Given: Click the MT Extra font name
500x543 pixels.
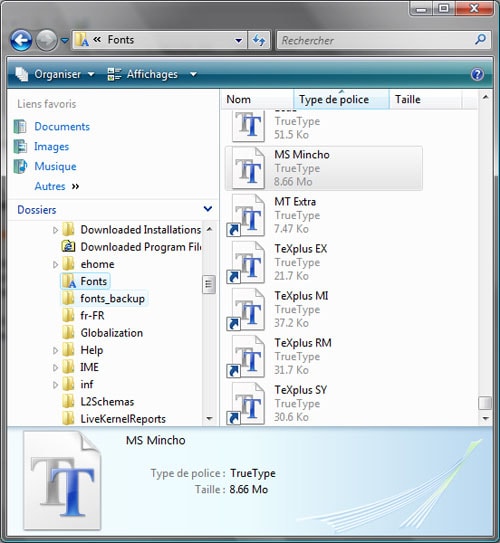Looking at the screenshot, I should coord(295,202).
